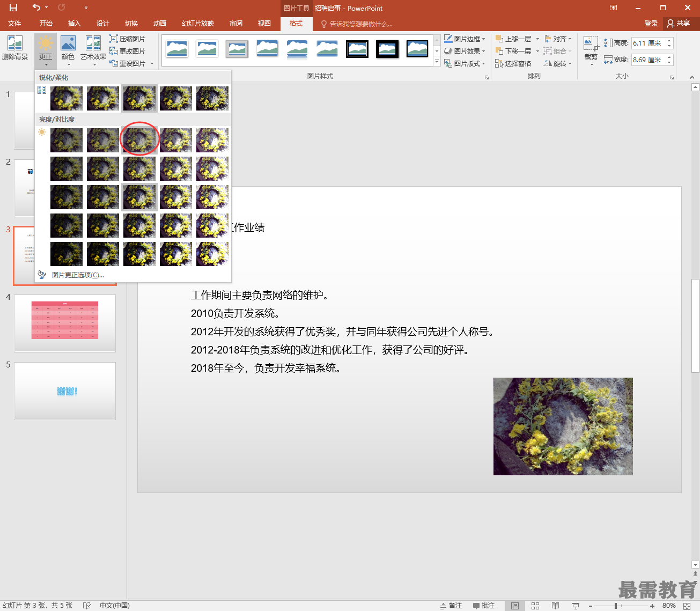Open 图片版式 picture layout dropdown

pyautogui.click(x=465, y=63)
